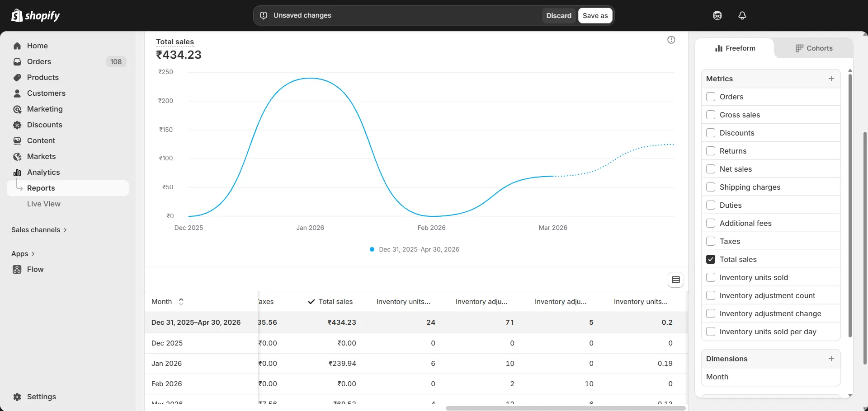Check Inventory units sold metric
Screen dimensions: 868x411
click(x=711, y=277)
